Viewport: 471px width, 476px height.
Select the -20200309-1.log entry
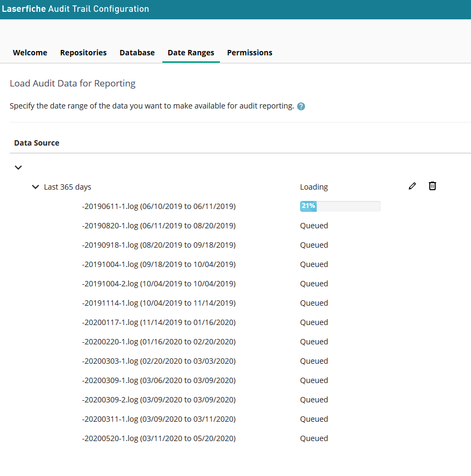[x=159, y=380]
